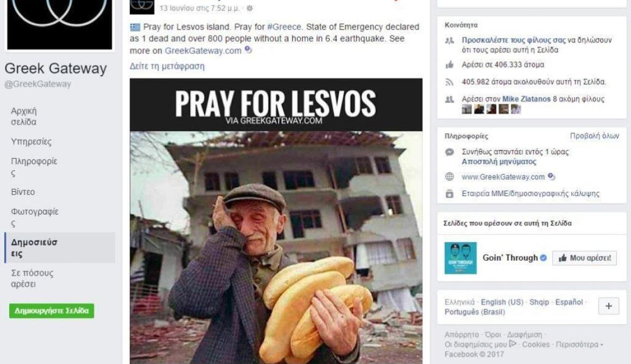Add another language with plus button

point(609,306)
